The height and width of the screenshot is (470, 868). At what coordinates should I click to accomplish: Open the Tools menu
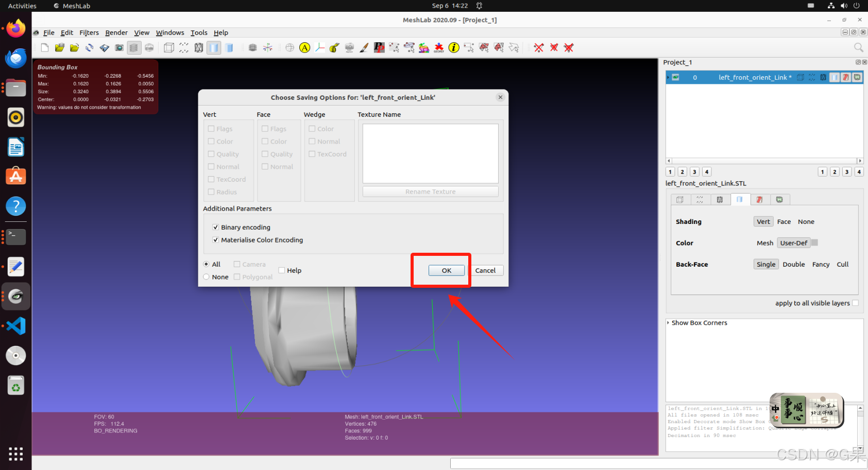pyautogui.click(x=199, y=32)
